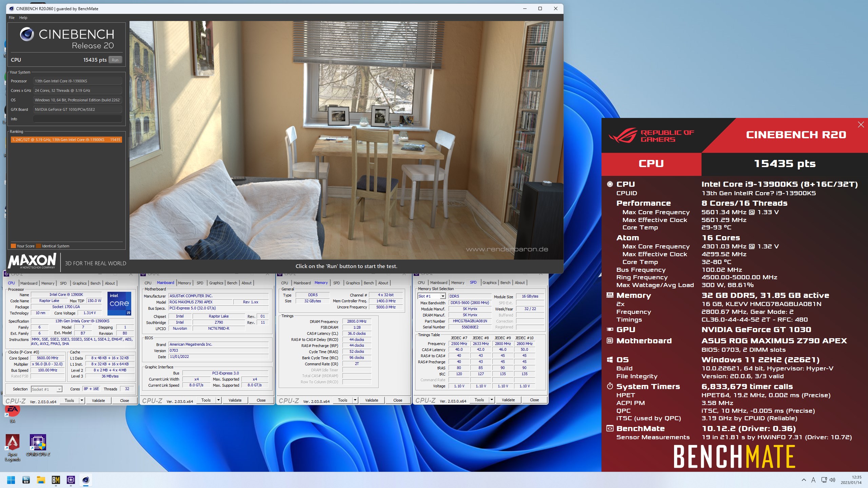Click the Memory icon in BenchMate panel
The height and width of the screenshot is (488, 868).
point(610,295)
